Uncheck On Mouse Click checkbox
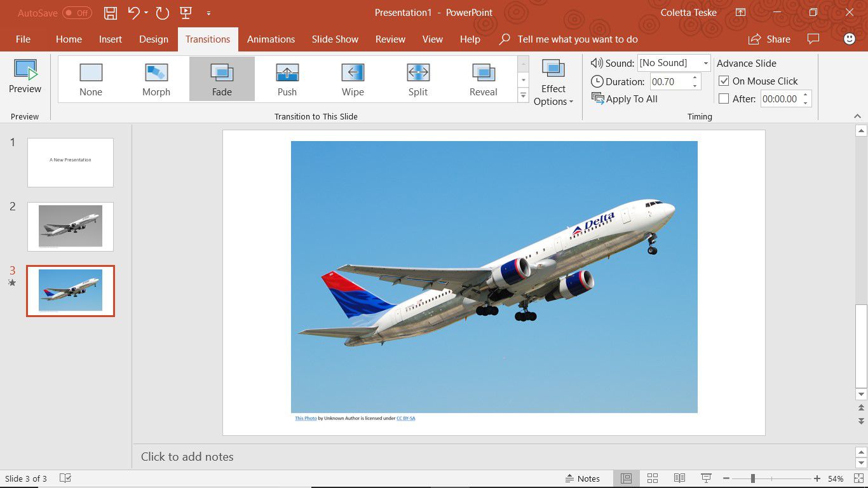 tap(724, 81)
